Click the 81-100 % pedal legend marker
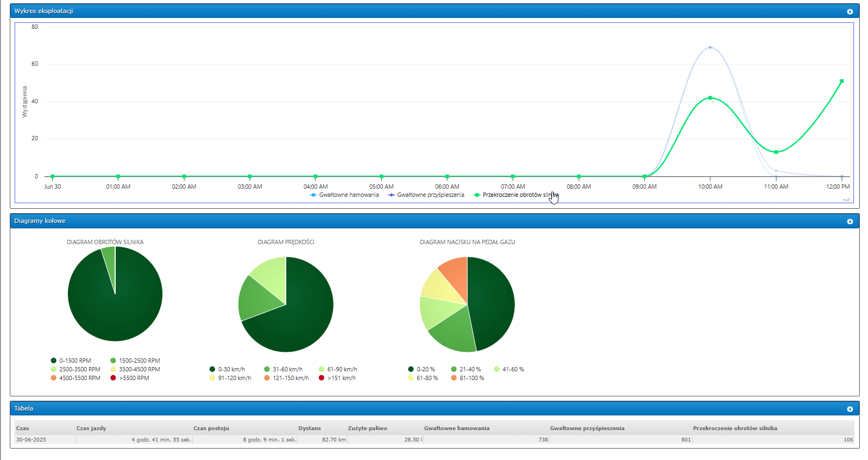Image resolution: width=868 pixels, height=460 pixels. click(x=454, y=378)
